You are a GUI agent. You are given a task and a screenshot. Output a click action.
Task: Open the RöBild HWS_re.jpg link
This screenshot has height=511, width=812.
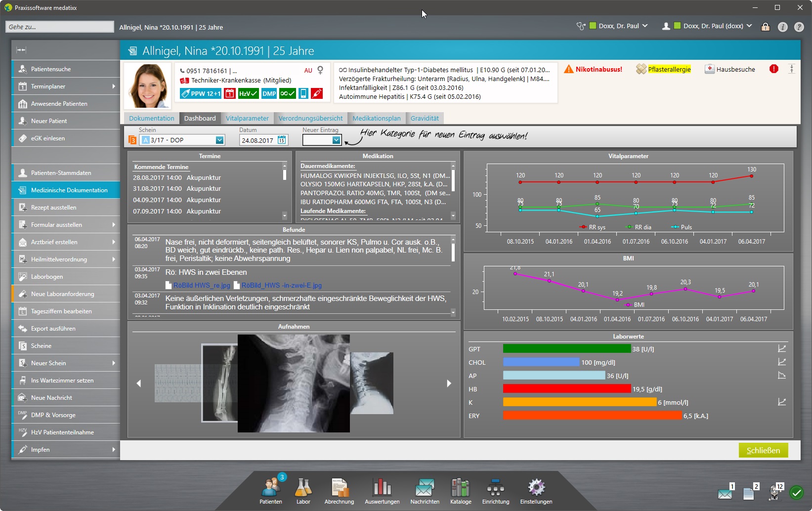coord(201,286)
